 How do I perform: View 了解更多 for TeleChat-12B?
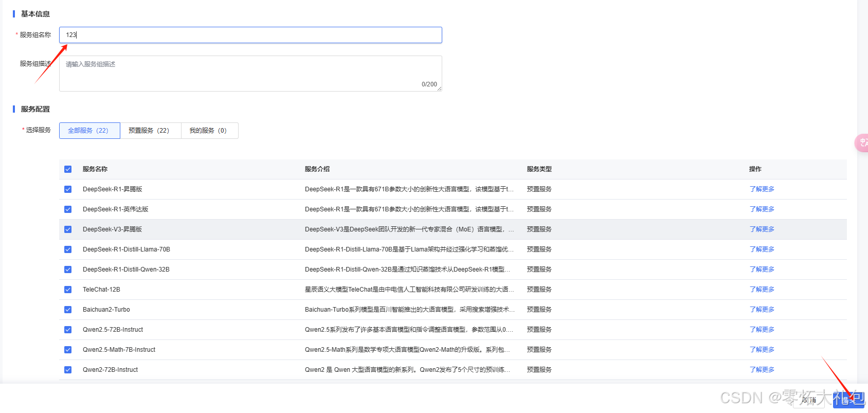pyautogui.click(x=762, y=290)
